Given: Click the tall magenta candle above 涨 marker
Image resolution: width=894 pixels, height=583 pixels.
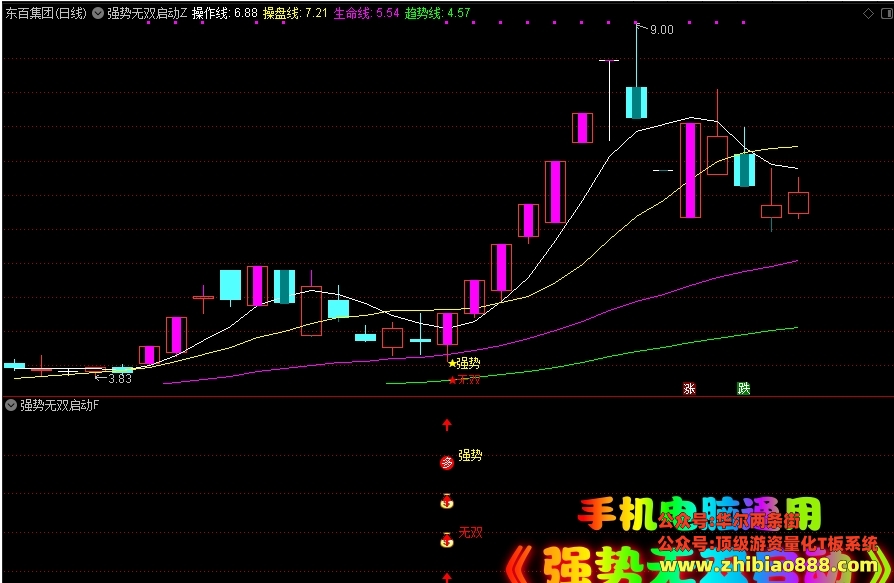Looking at the screenshot, I should pos(690,170).
